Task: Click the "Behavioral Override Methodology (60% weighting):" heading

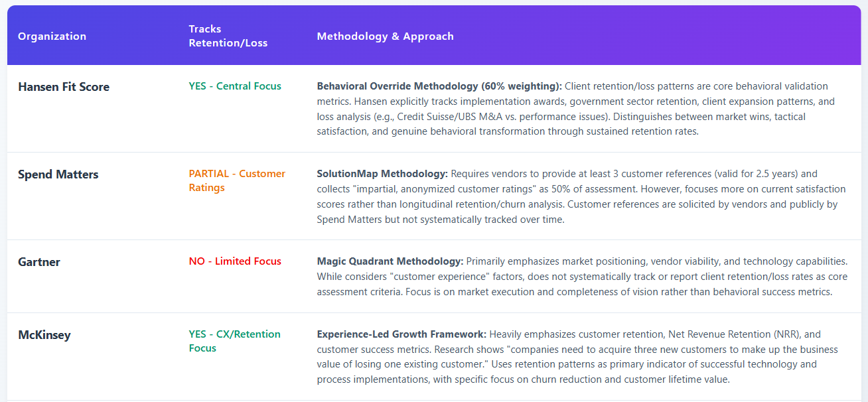Action: tap(439, 86)
